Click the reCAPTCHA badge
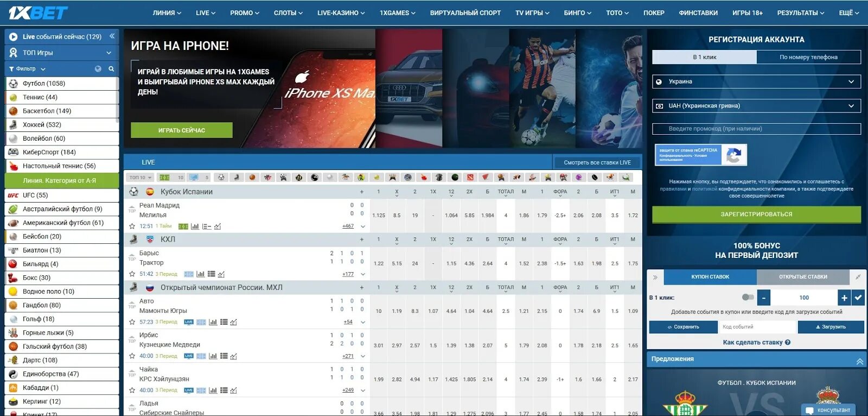The image size is (868, 416). 701,155
